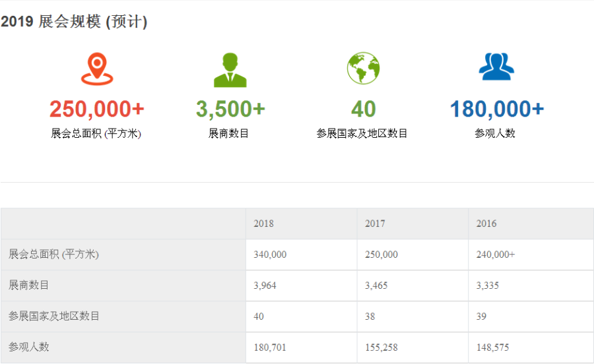The image size is (594, 364).
Task: Click the green exhibitor person icon
Action: point(230,69)
